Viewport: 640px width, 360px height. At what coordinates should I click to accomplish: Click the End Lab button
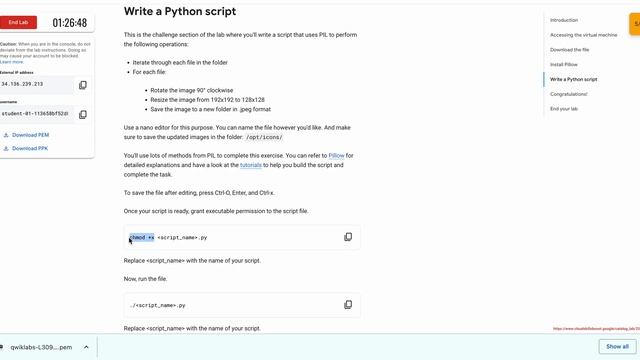coord(18,22)
